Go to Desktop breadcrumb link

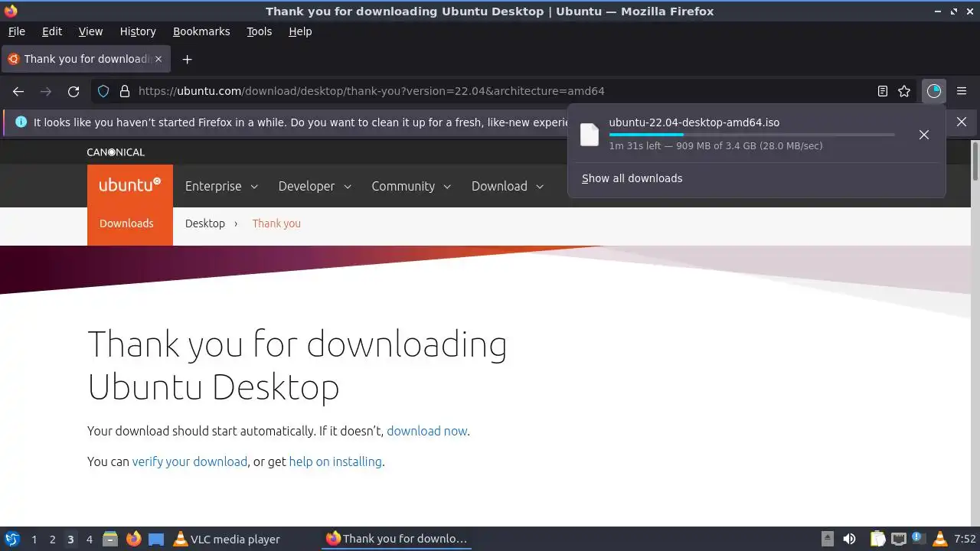click(x=205, y=223)
